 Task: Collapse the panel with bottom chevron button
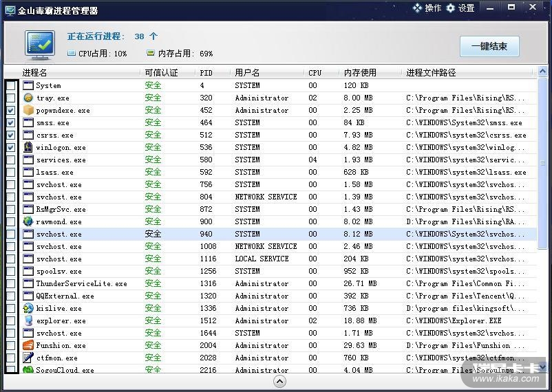(x=279, y=382)
